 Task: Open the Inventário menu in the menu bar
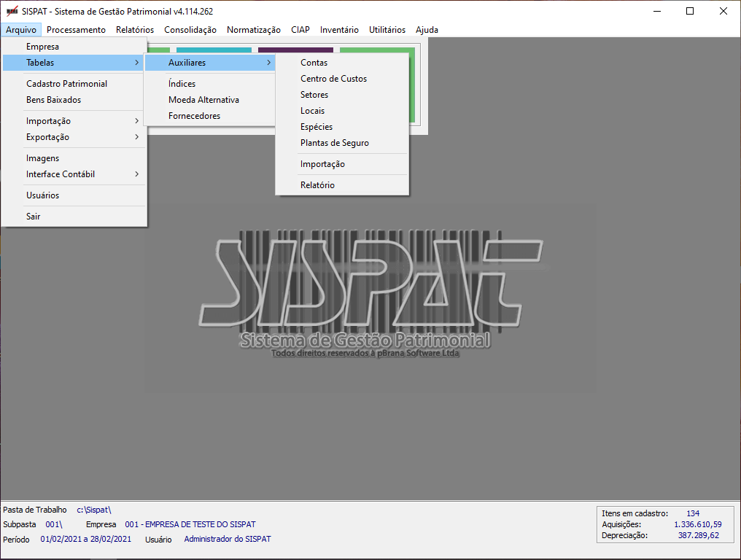pos(339,30)
